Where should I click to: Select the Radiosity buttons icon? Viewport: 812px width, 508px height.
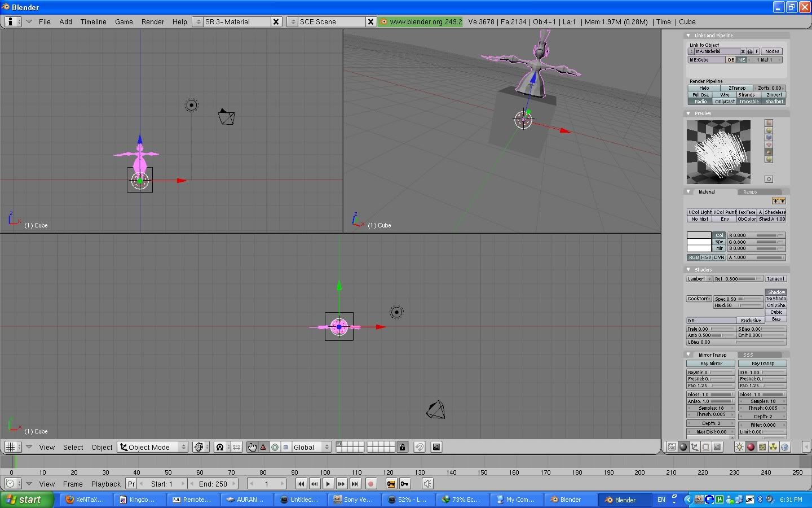(774, 447)
